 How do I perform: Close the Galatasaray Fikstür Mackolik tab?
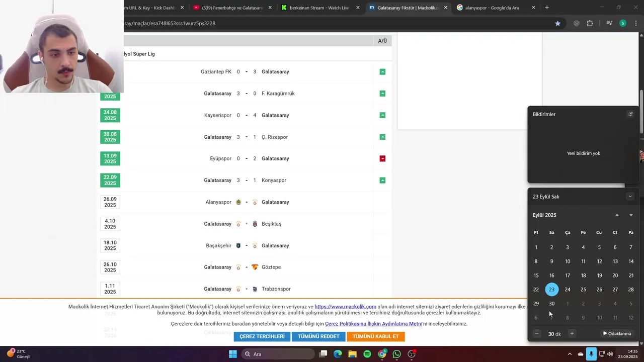click(445, 8)
